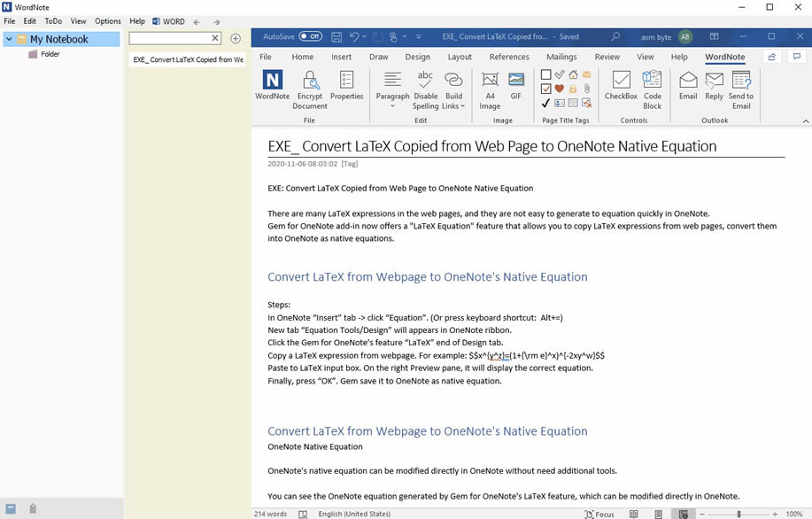Viewport: 812px width, 519px height.
Task: Select the checked checkbox page title tag
Action: point(546,89)
